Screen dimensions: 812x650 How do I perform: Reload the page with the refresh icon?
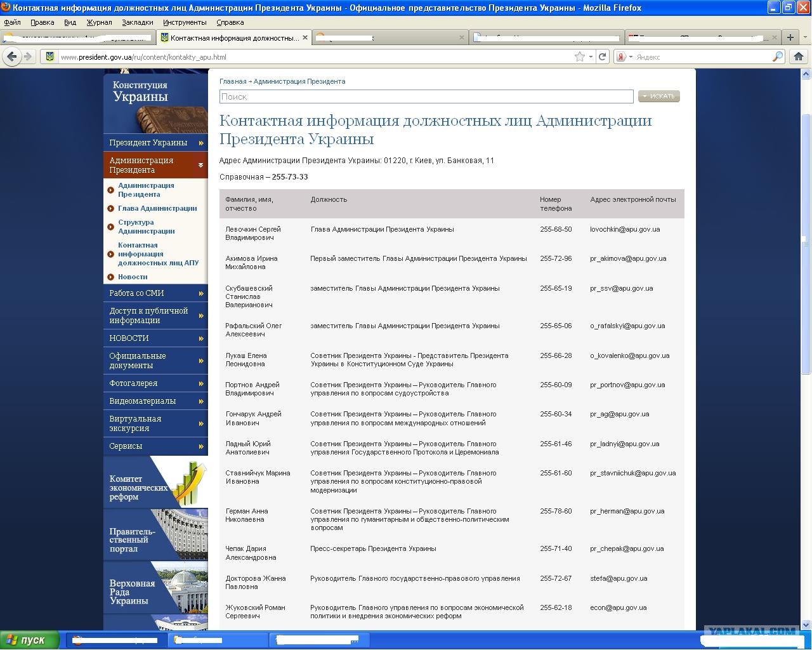[x=603, y=56]
